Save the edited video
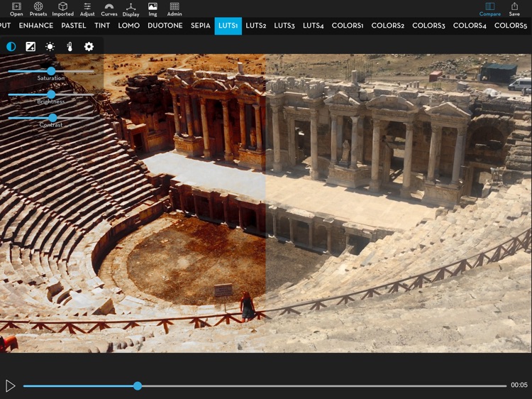 [514, 9]
